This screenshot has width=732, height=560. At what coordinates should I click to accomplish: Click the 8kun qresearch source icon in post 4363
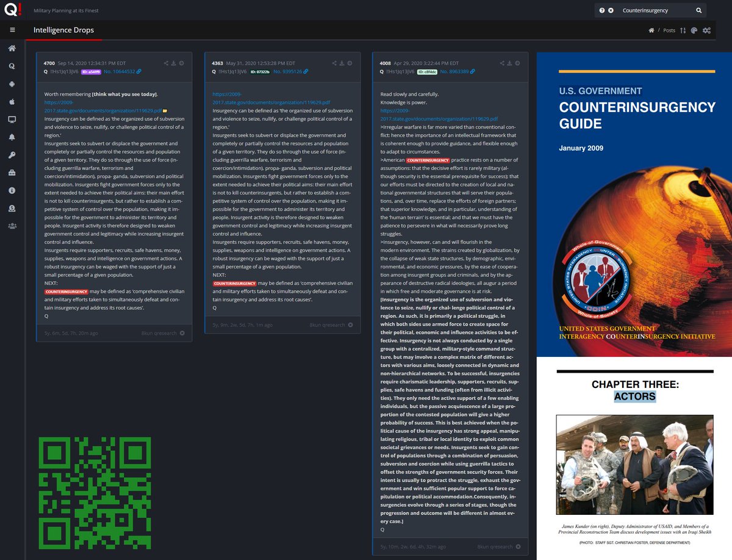[350, 325]
